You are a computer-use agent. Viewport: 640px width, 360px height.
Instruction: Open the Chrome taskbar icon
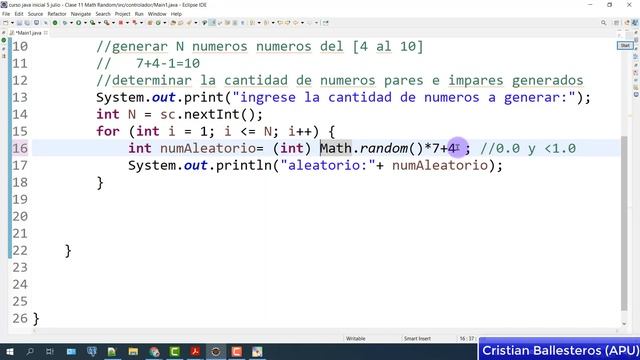tap(154, 351)
